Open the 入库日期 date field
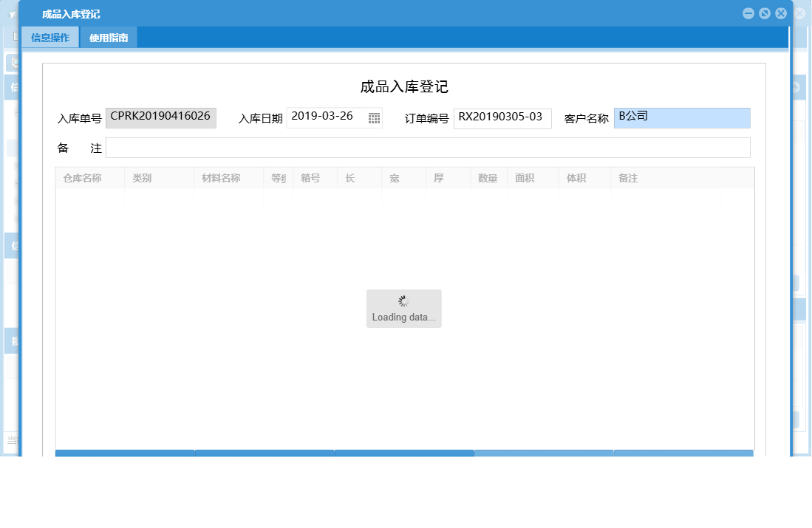 pos(325,117)
